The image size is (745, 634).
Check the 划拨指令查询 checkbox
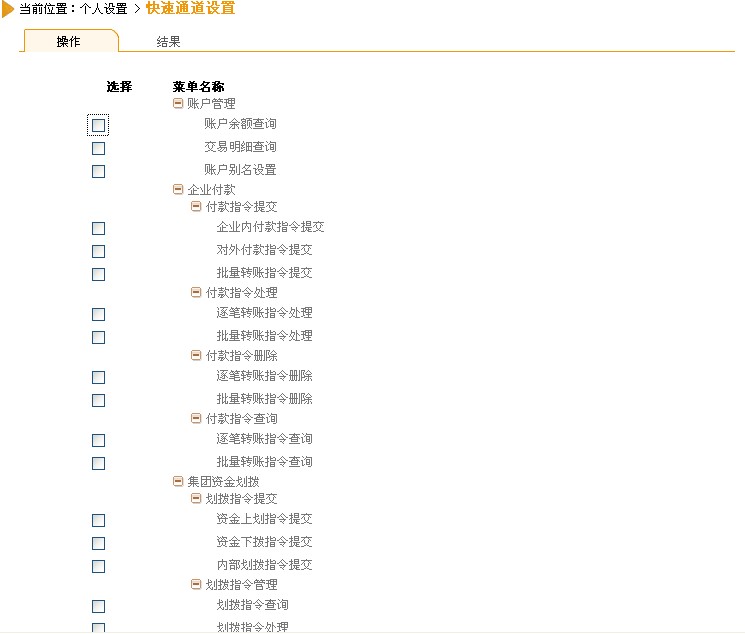[98, 606]
